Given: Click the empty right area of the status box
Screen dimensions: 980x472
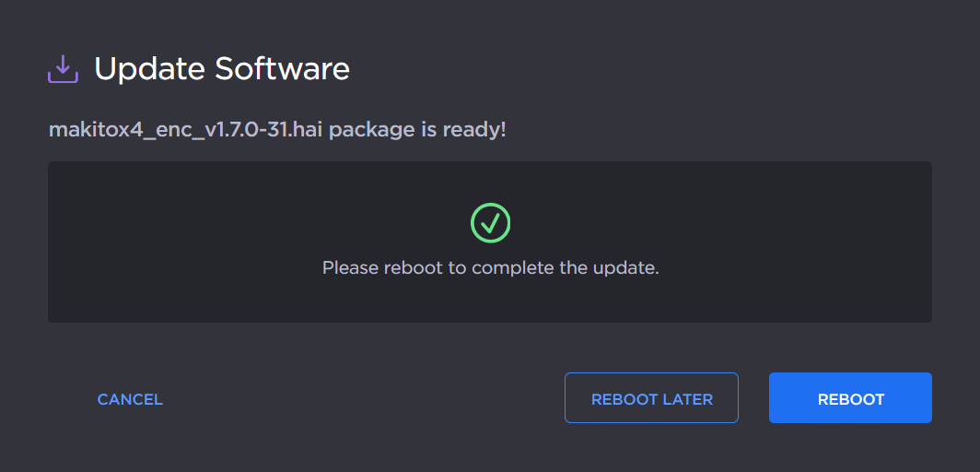Looking at the screenshot, I should (811, 242).
